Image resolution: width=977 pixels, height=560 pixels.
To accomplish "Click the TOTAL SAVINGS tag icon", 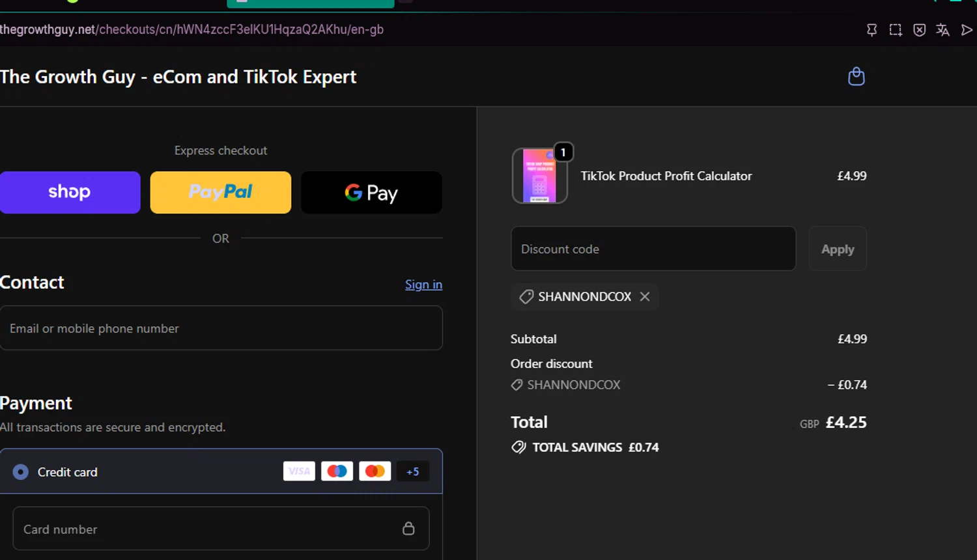I will coord(518,447).
